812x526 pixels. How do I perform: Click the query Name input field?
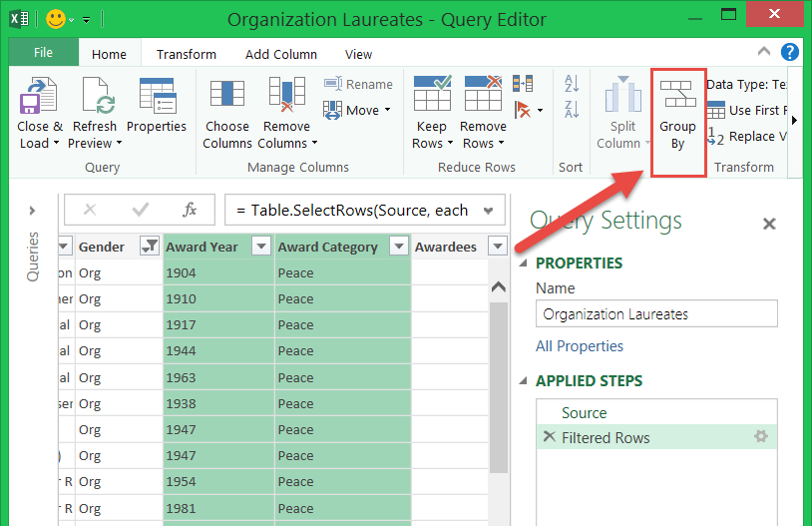[655, 313]
